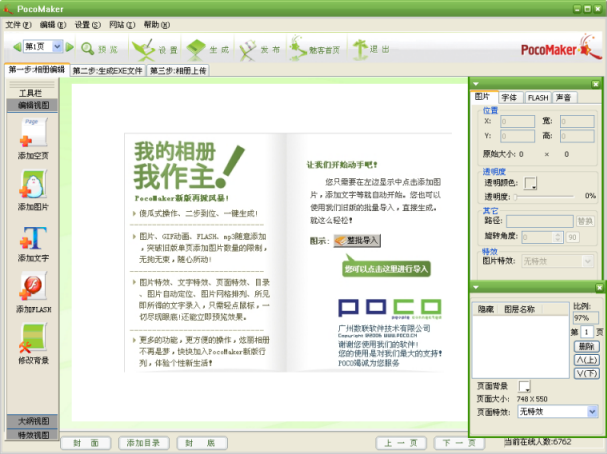Collapse the layers panel arrow

point(476,287)
